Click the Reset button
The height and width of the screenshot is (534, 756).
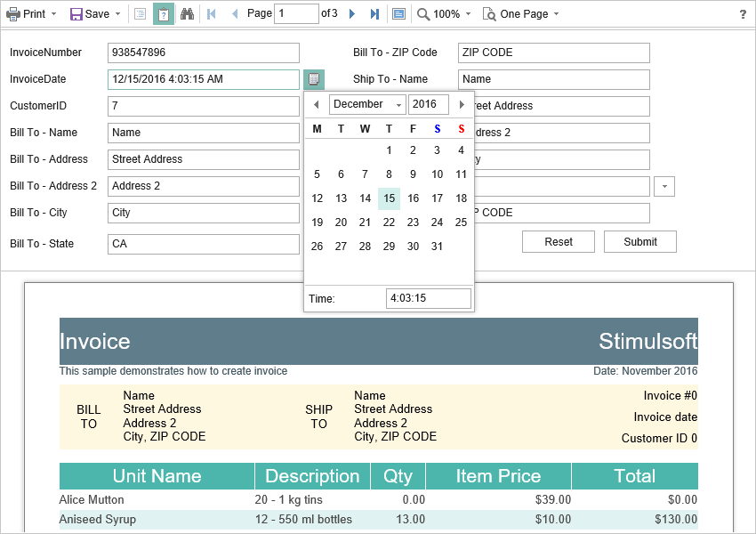(x=559, y=242)
